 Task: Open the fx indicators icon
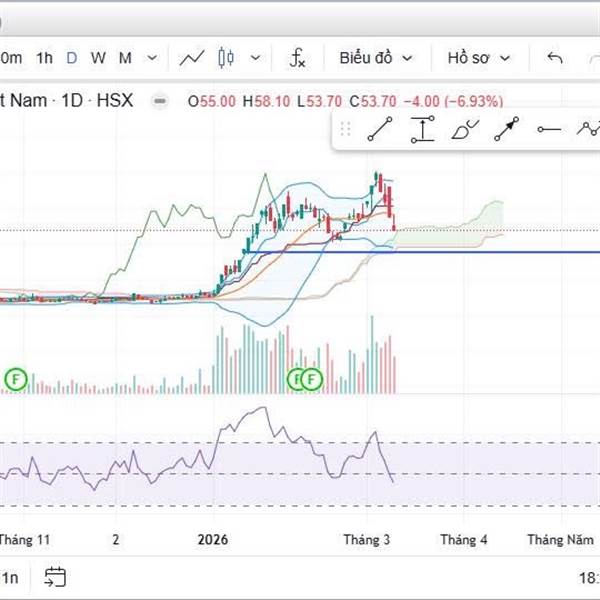coord(297,58)
